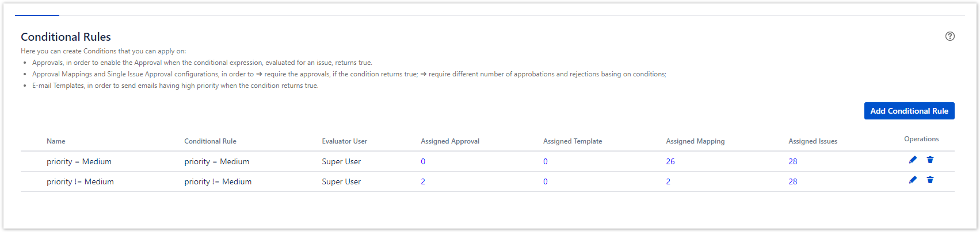Click the Add Conditional Rule button
Viewport: 980px width, 232px height.
point(909,111)
